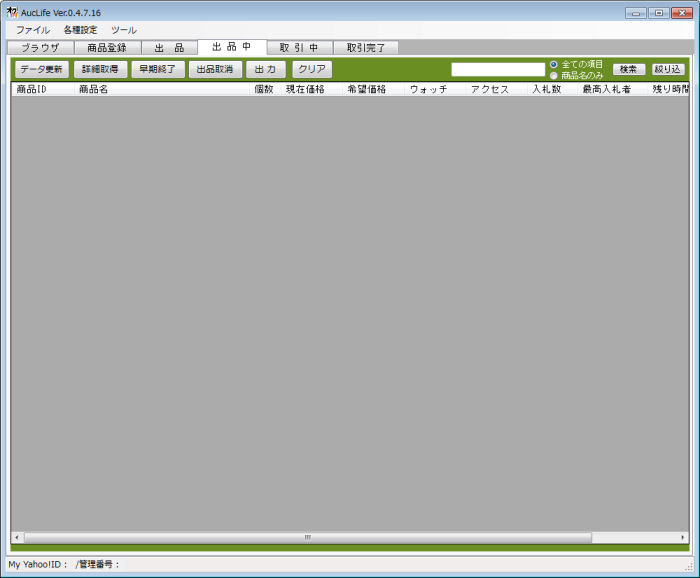Open the 各種設定 menu
The width and height of the screenshot is (700, 578).
pyautogui.click(x=80, y=30)
